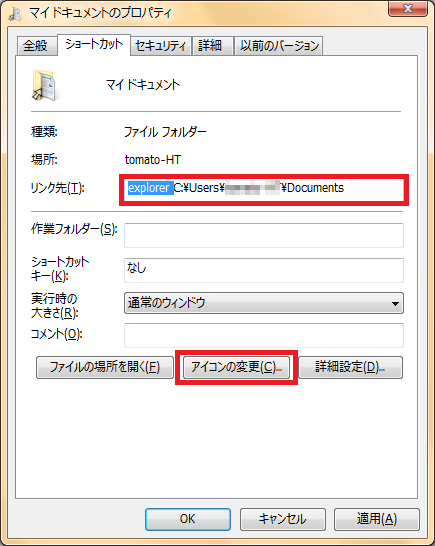Click ファイルの場所を開く button
The width and height of the screenshot is (435, 546).
point(105,367)
